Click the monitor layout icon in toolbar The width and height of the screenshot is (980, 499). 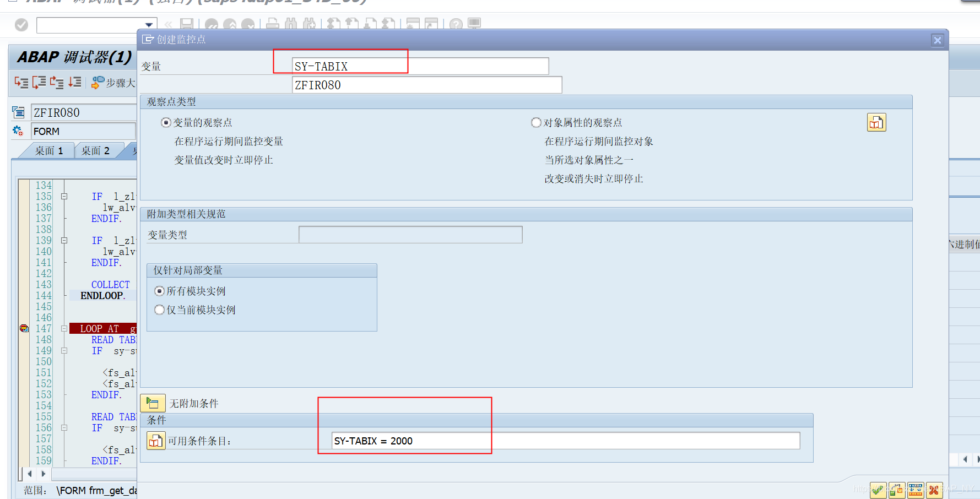click(x=474, y=24)
